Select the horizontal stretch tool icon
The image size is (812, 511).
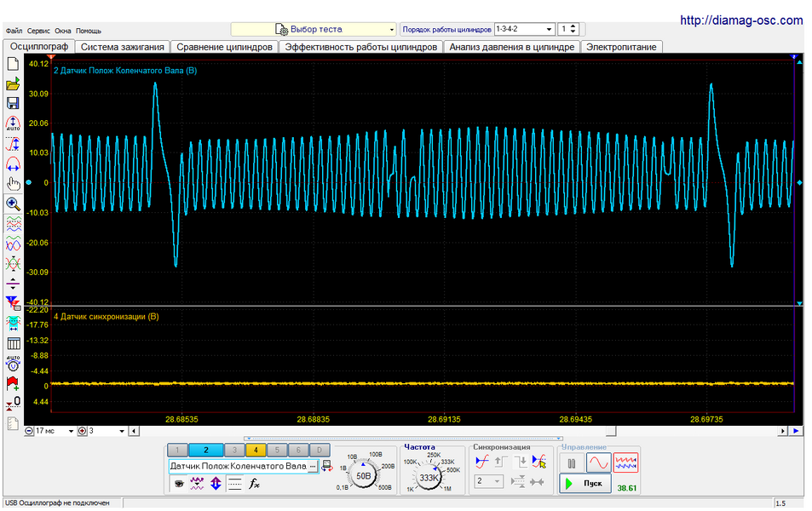(13, 164)
